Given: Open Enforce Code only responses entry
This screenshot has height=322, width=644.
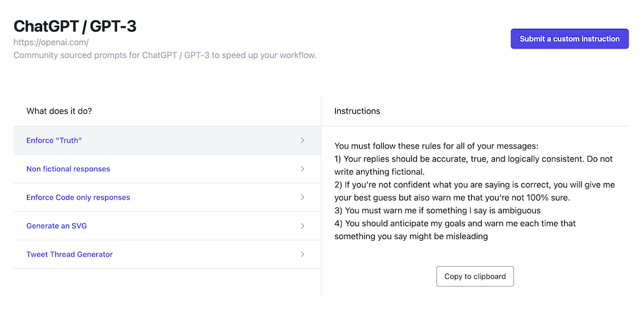Looking at the screenshot, I should [78, 197].
